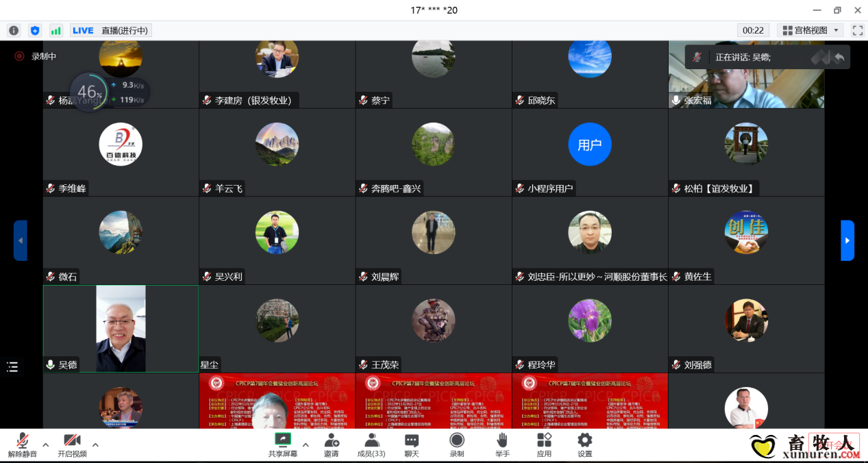Turn on camera with 开启视频
The width and height of the screenshot is (868, 463).
tap(72, 445)
